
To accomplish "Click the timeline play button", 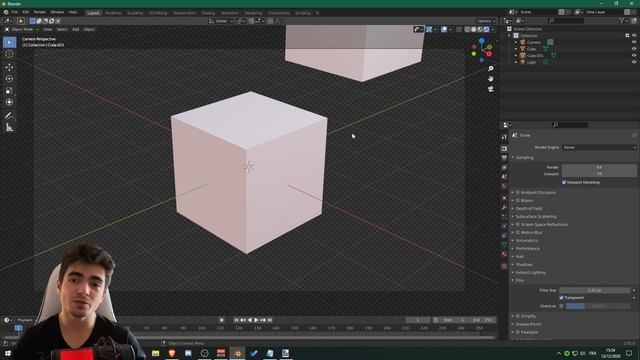I will click(x=256, y=320).
